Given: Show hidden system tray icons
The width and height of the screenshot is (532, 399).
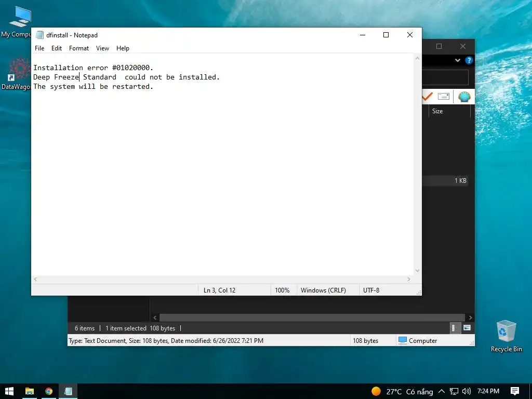Looking at the screenshot, I should pos(442,391).
